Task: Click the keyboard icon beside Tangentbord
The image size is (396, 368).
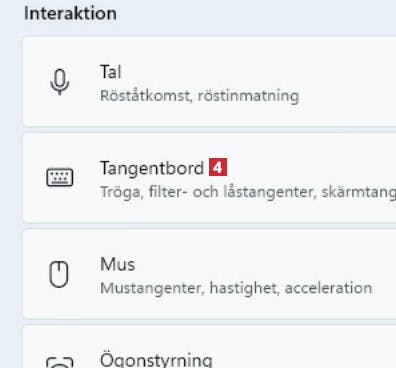Action: (60, 177)
